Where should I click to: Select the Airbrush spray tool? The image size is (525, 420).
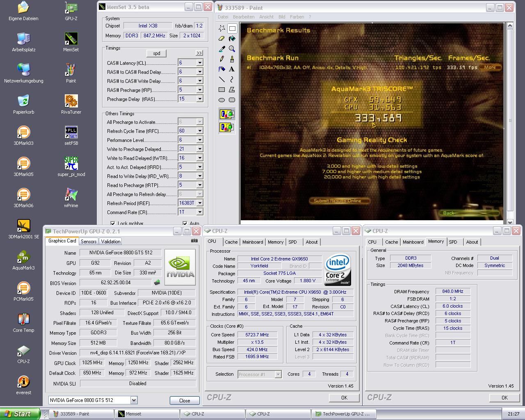pyautogui.click(x=222, y=69)
